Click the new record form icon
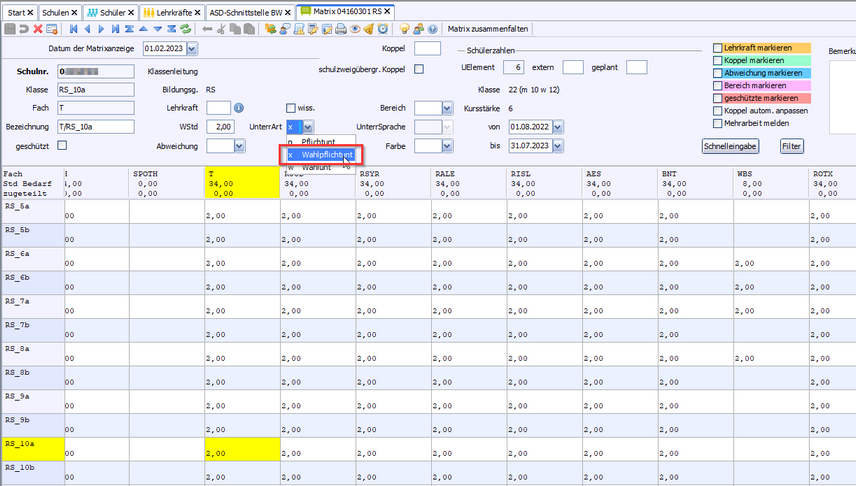Viewport: 856px width, 486px height. click(x=52, y=29)
